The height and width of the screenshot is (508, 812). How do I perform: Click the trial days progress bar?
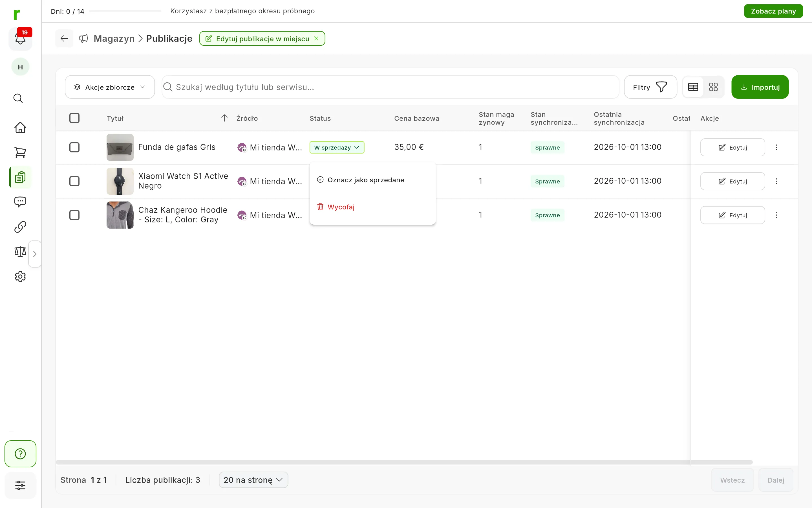click(125, 11)
